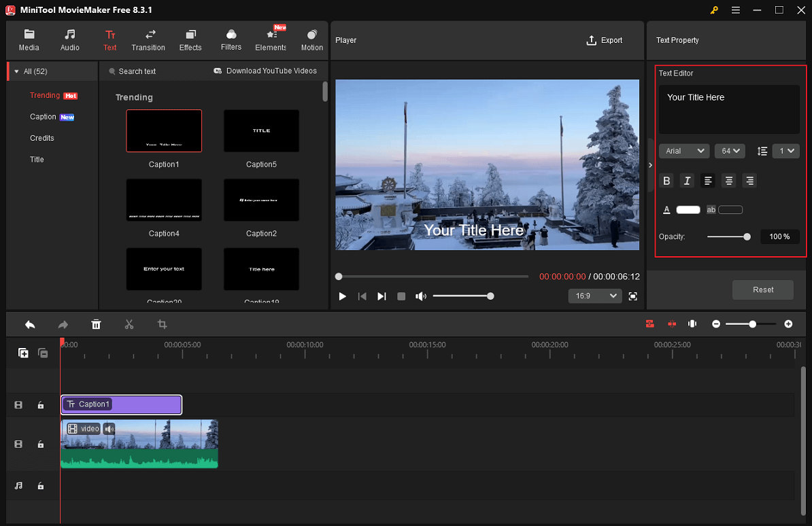This screenshot has height=526, width=812.
Task: Toggle bold text formatting
Action: [x=666, y=180]
